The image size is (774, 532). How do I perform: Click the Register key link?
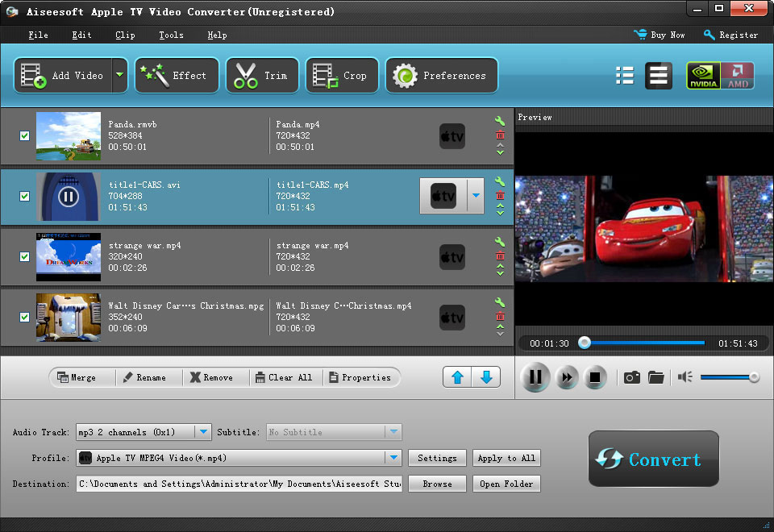pos(730,35)
